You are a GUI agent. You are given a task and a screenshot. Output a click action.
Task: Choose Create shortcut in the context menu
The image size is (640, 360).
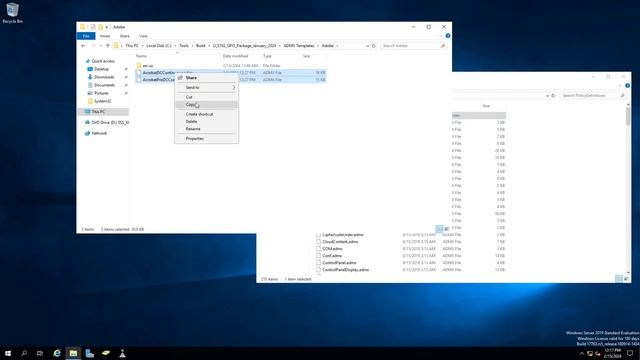tap(207, 114)
